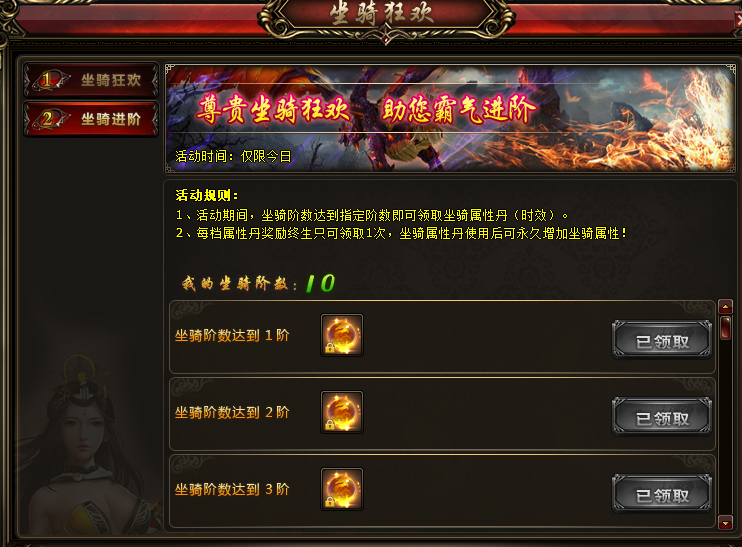Click the tier 1 mount attribute pill icon

point(342,335)
